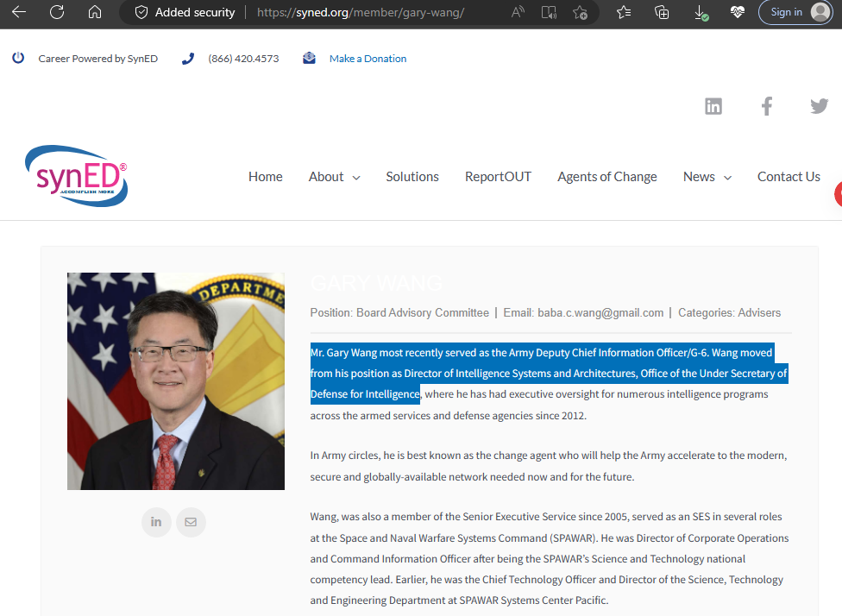Open the ReportOUT menu item

tap(499, 177)
